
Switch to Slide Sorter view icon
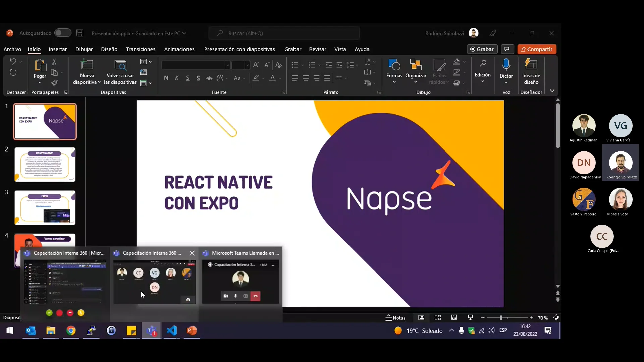[438, 318]
